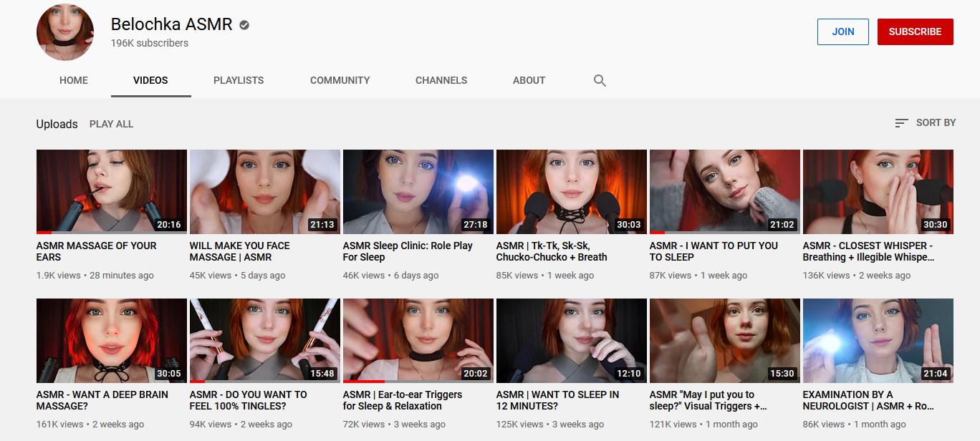View the ABOUT tab

click(x=529, y=80)
